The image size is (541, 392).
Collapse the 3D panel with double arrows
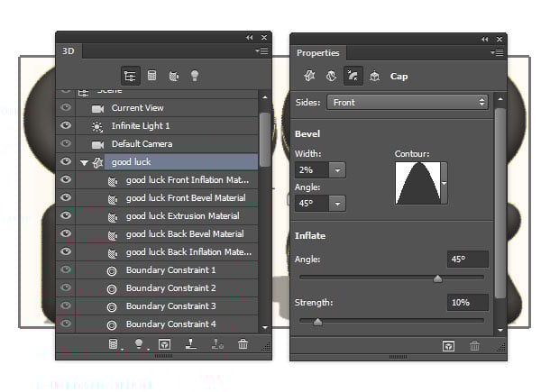pyautogui.click(x=250, y=37)
